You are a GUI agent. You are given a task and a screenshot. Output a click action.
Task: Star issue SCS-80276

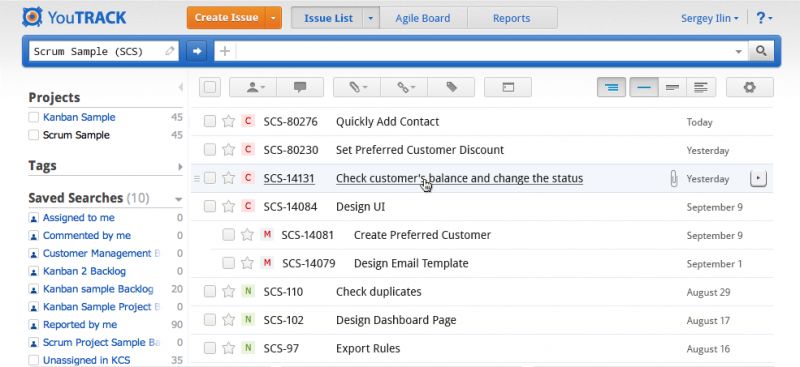(229, 121)
